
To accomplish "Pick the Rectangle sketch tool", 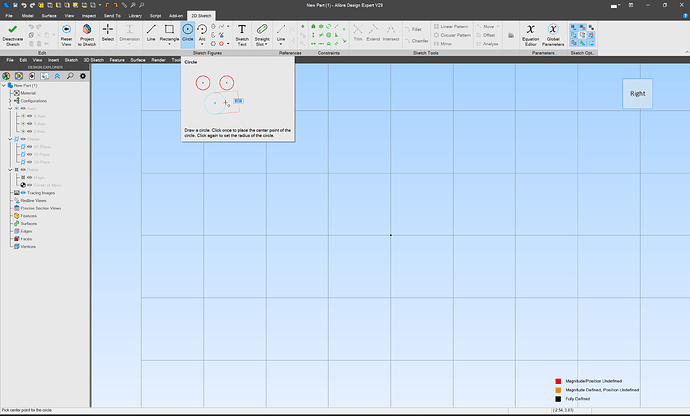I will [x=169, y=31].
